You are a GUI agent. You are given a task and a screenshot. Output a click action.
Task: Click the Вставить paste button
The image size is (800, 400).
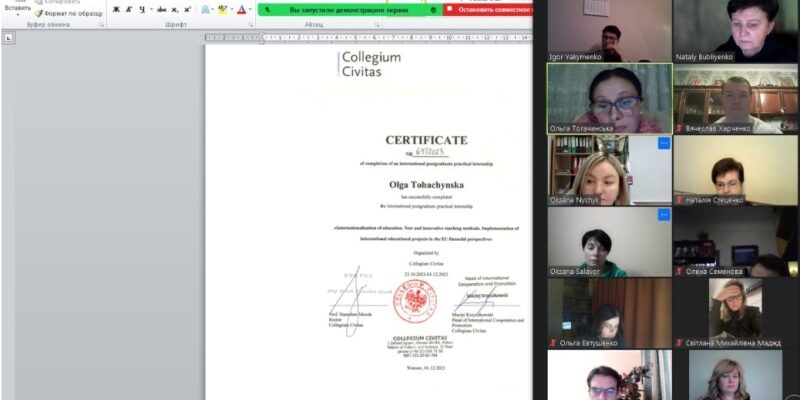click(17, 7)
